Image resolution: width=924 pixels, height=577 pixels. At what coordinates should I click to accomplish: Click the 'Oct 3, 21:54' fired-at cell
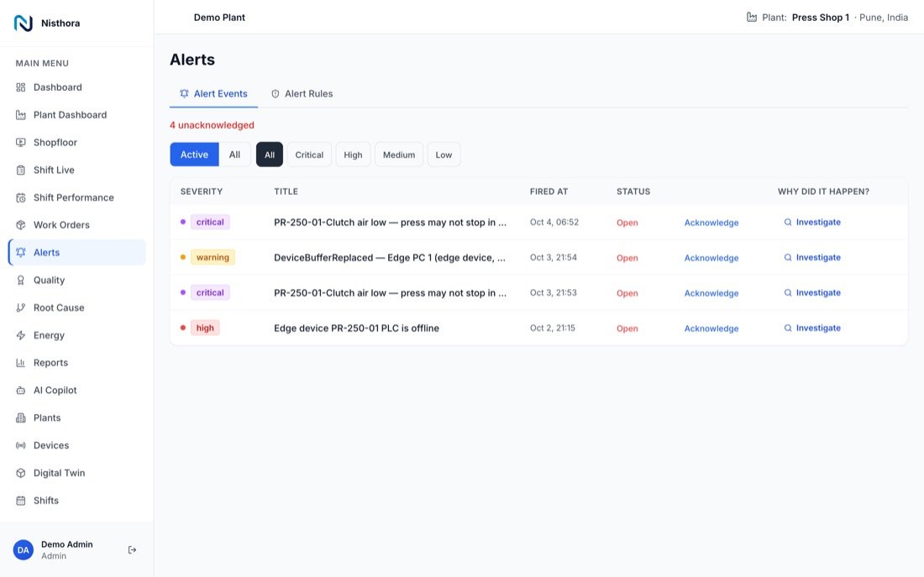[554, 258]
